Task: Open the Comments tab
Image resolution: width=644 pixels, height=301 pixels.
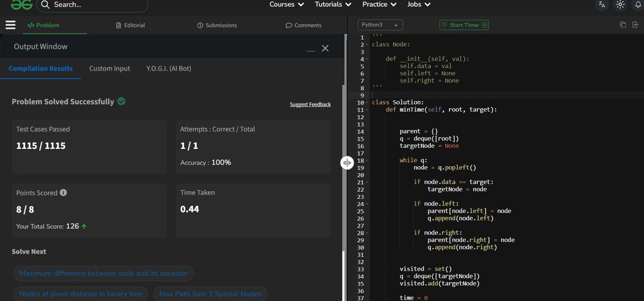Action: 303,25
